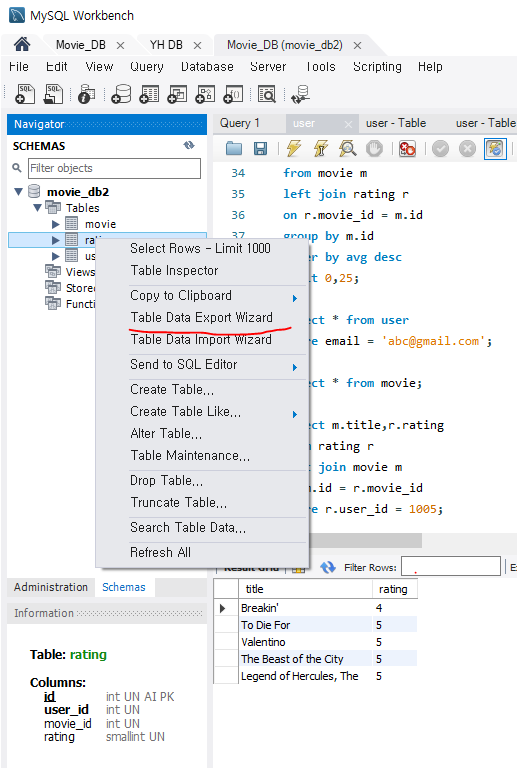The width and height of the screenshot is (517, 768).
Task: Expand the third table node
Action: point(55,256)
